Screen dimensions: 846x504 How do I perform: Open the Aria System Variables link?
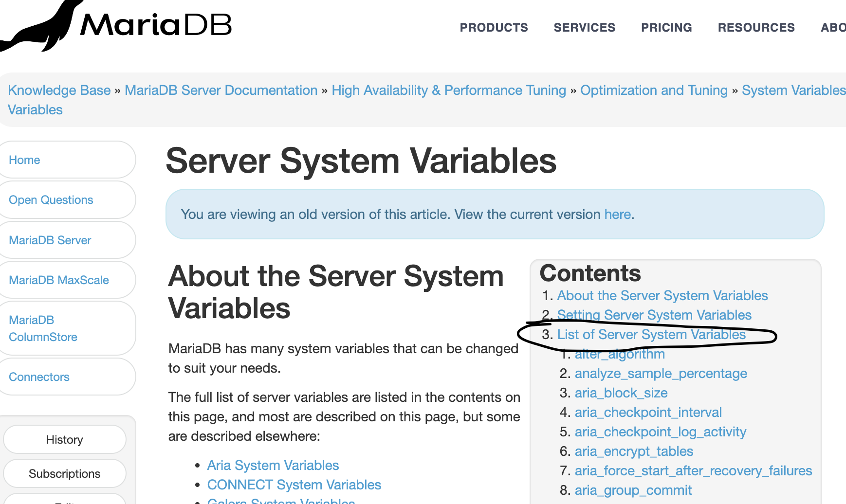click(x=273, y=466)
